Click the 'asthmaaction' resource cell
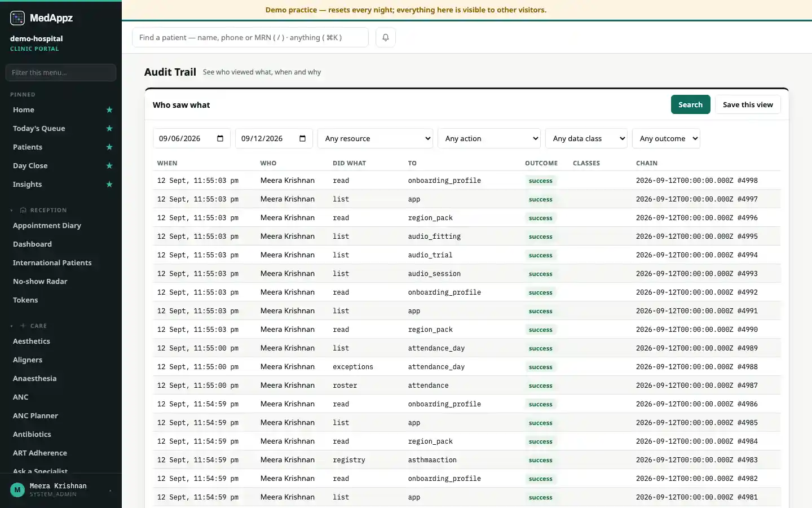The image size is (812, 508). tap(433, 460)
